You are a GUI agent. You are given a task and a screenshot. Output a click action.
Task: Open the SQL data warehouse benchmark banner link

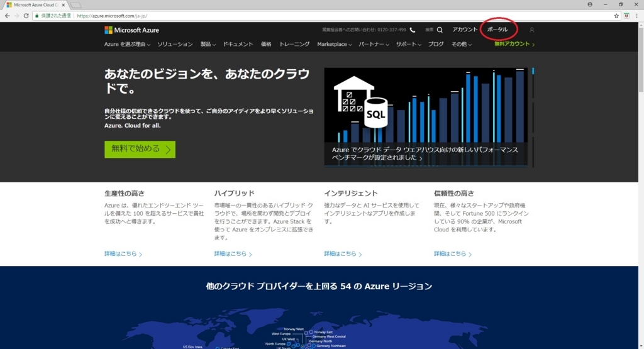click(x=425, y=153)
